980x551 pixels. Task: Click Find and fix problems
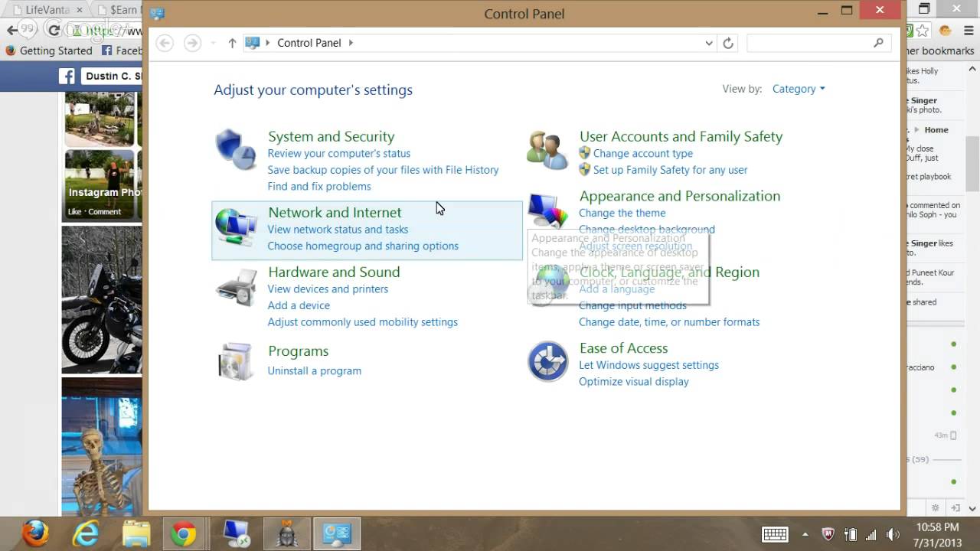(319, 186)
